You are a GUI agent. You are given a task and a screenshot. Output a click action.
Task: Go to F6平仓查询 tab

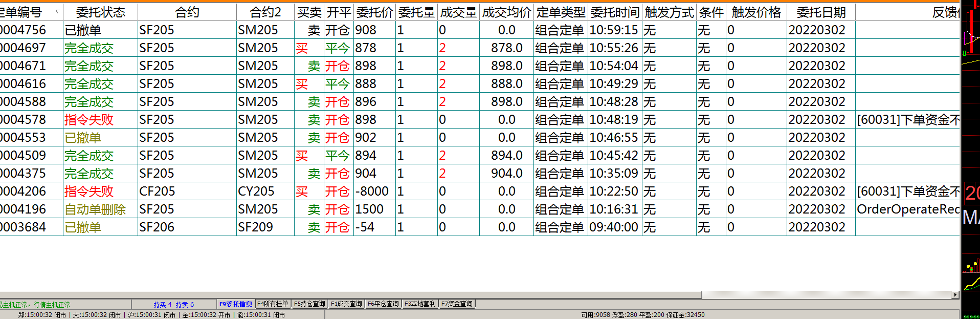click(383, 304)
